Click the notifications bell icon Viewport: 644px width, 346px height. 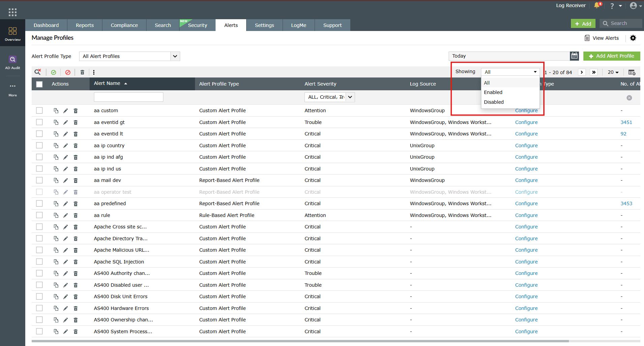coord(597,5)
